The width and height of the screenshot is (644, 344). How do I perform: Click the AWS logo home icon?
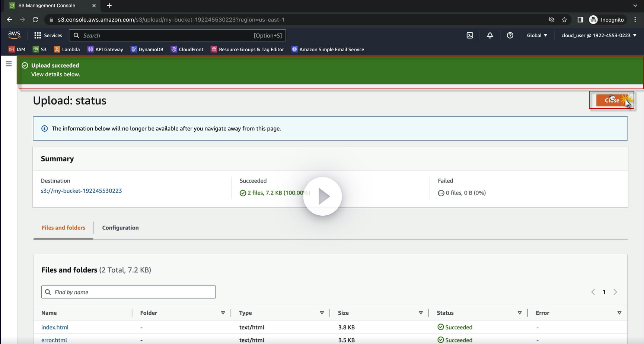pyautogui.click(x=14, y=35)
